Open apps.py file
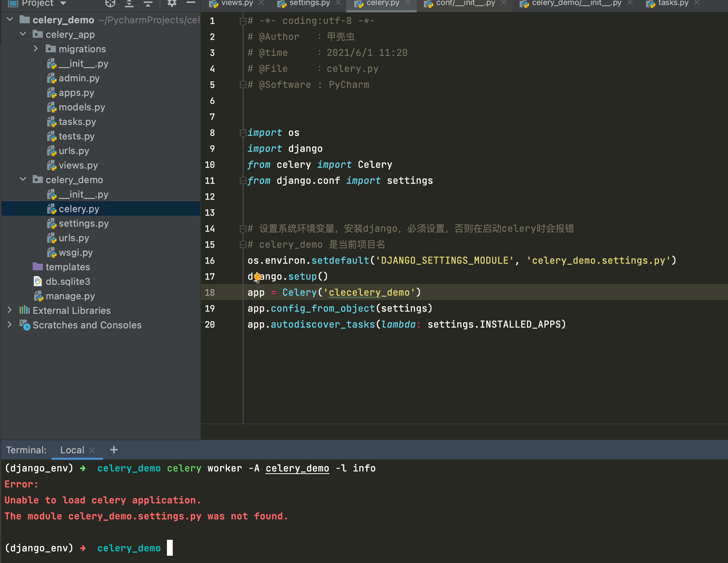 [76, 93]
